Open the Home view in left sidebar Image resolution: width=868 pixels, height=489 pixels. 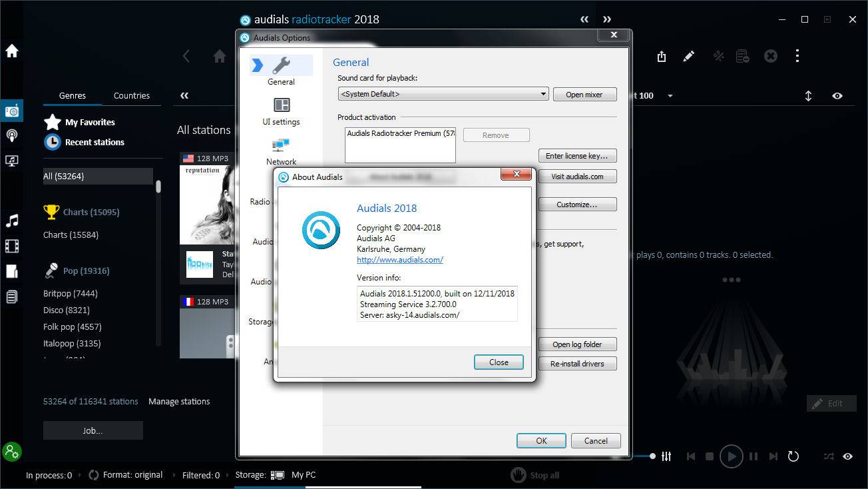click(11, 51)
